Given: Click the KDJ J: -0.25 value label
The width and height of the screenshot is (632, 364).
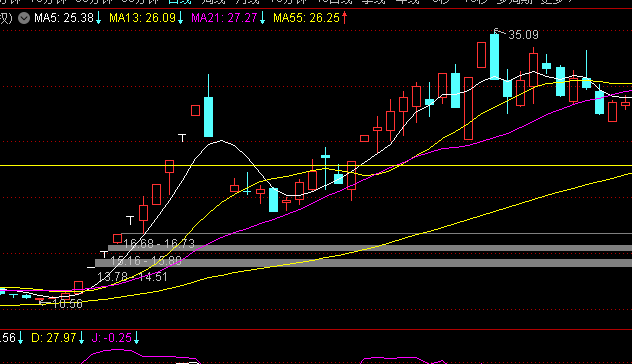Looking at the screenshot, I should pos(112,338).
